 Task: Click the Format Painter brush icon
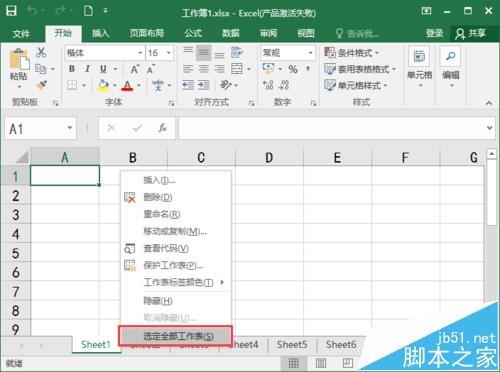pyautogui.click(x=41, y=86)
